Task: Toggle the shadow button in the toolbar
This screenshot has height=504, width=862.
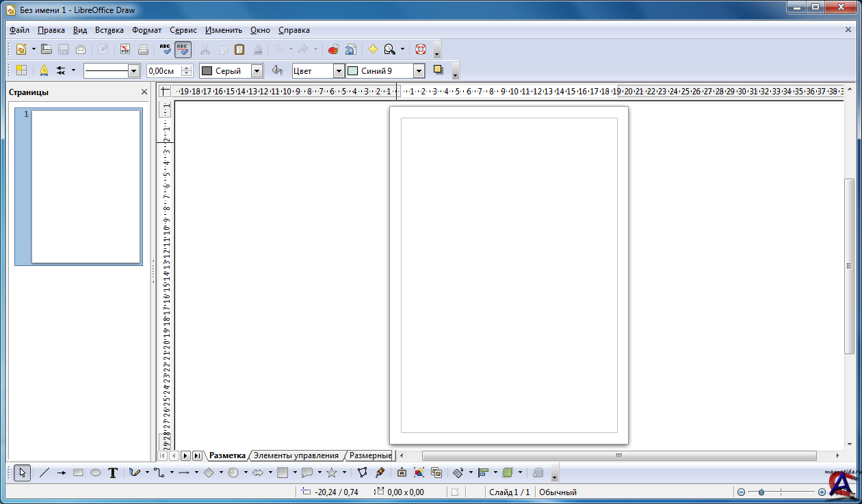Action: click(439, 70)
